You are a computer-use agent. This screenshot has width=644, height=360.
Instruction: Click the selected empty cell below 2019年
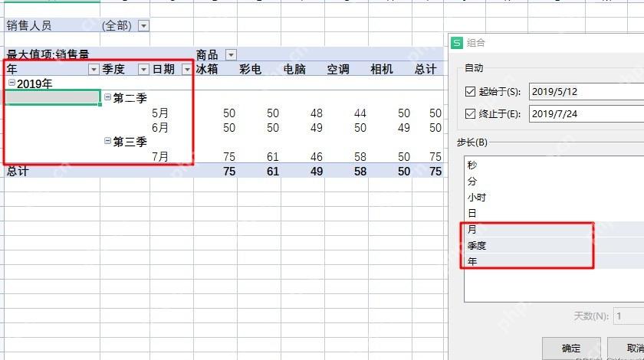52,98
